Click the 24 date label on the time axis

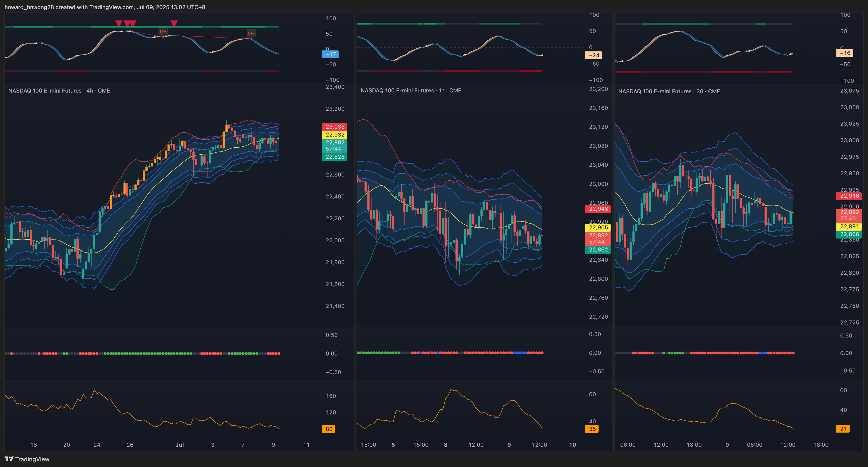[97, 445]
